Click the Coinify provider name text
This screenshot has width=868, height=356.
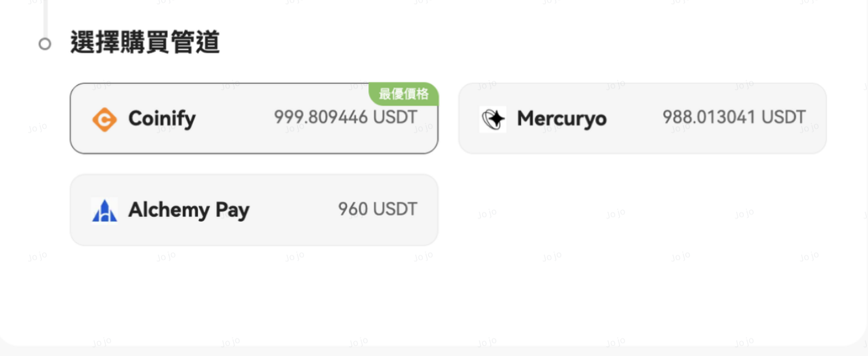162,119
